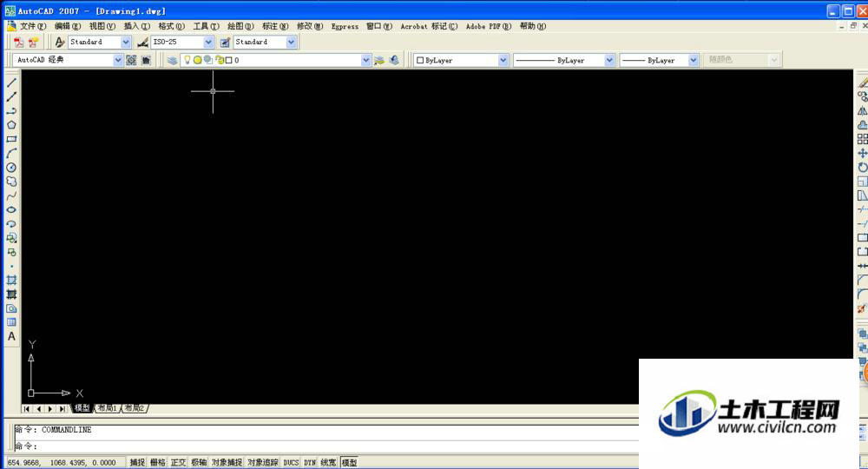
Task: Expand the text style Standard dropdown
Action: [126, 42]
